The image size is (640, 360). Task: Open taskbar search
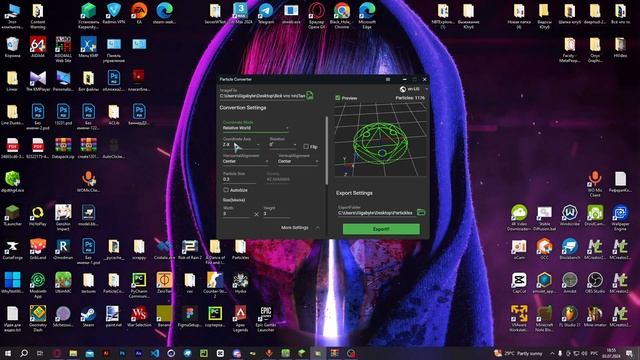[24, 353]
